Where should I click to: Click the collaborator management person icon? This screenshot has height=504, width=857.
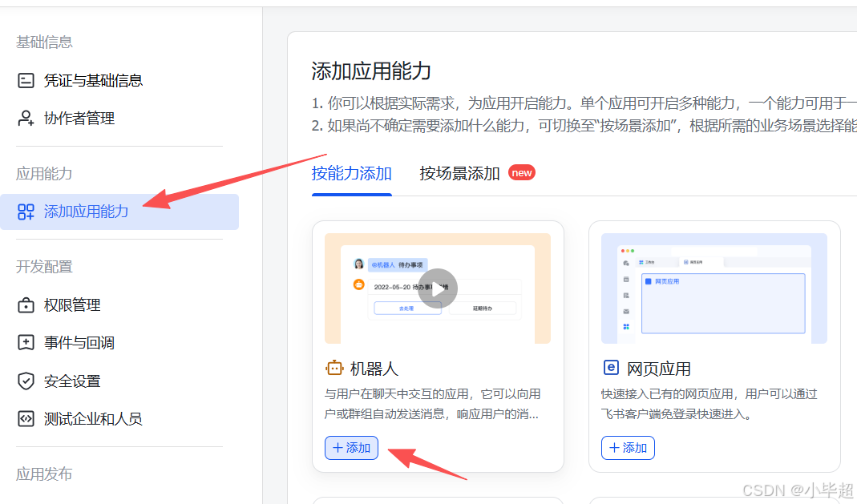click(26, 118)
